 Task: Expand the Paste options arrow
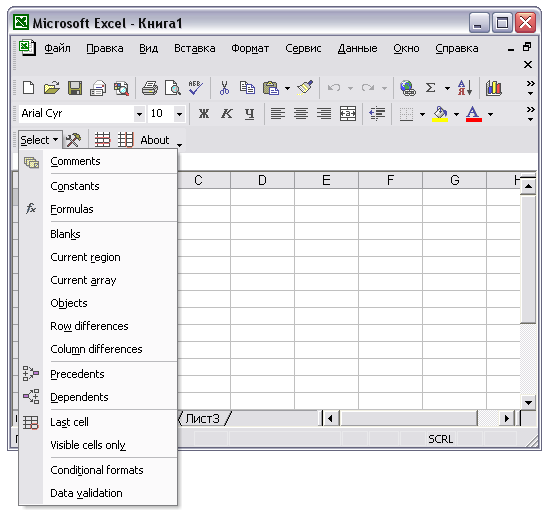click(x=287, y=88)
